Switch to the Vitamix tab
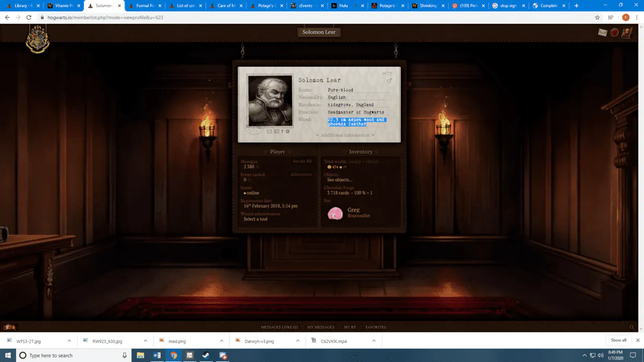Viewport: 644px width, 362px height. tap(63, 5)
